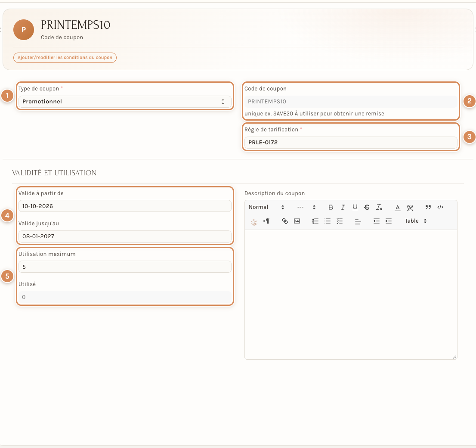476x448 pixels.
Task: Apply strikethrough in description editor
Action: 367,207
